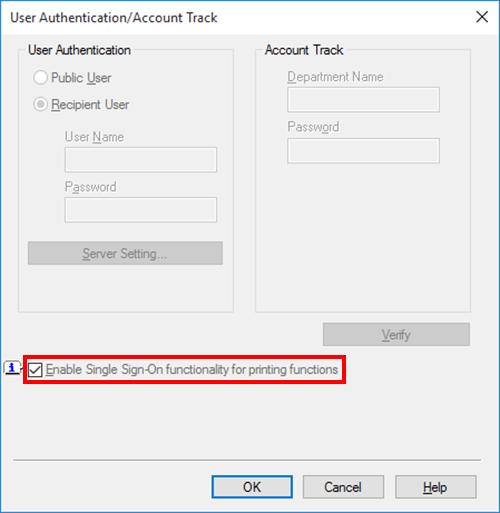Close the User Authentication/Account Track dialog
500x513 pixels.
482,17
